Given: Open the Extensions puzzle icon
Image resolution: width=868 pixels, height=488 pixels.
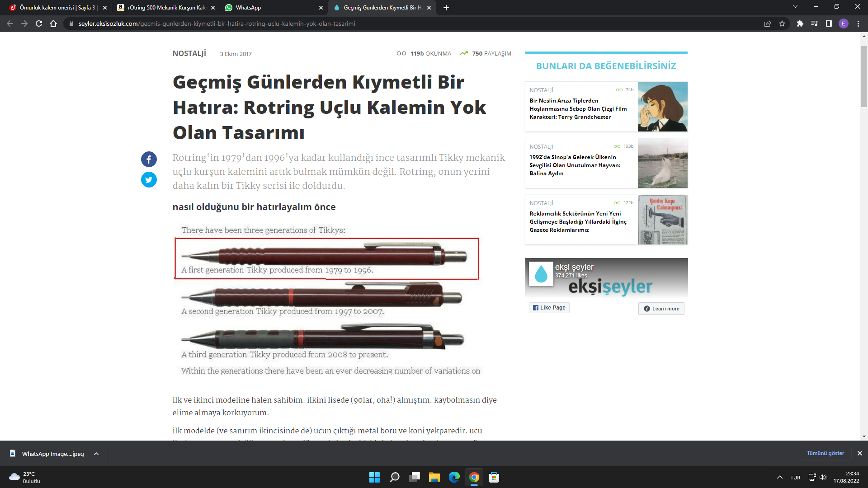Looking at the screenshot, I should 800,23.
